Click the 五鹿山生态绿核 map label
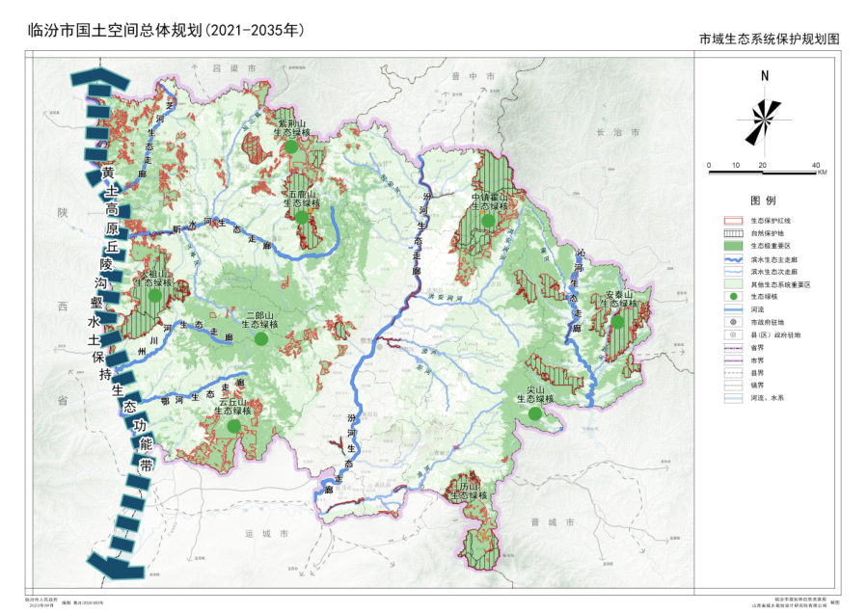This screenshot has height=613, width=868. coord(302,200)
